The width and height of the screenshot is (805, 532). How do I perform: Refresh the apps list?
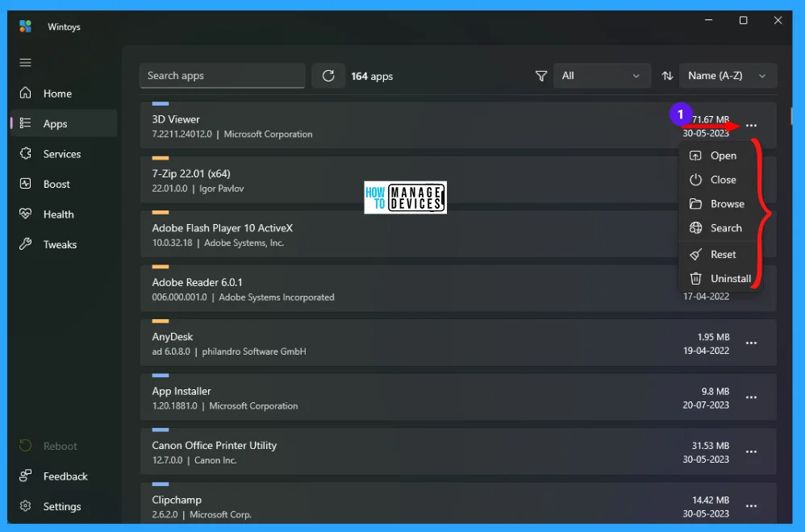pos(328,76)
